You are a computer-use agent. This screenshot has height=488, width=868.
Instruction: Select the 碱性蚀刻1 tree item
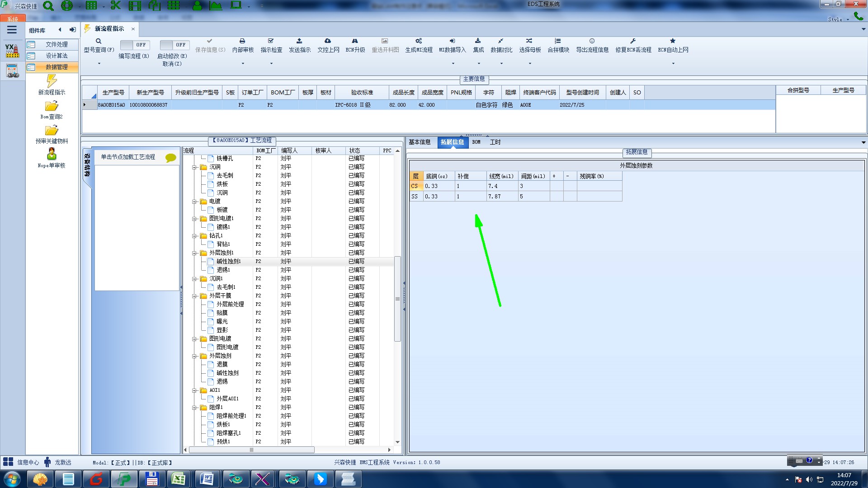228,261
